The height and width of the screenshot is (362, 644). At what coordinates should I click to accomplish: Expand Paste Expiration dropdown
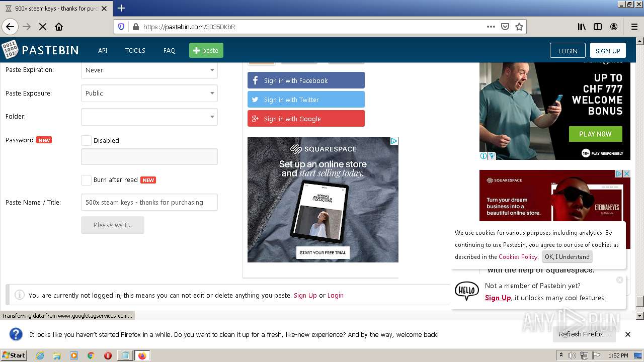pyautogui.click(x=149, y=70)
